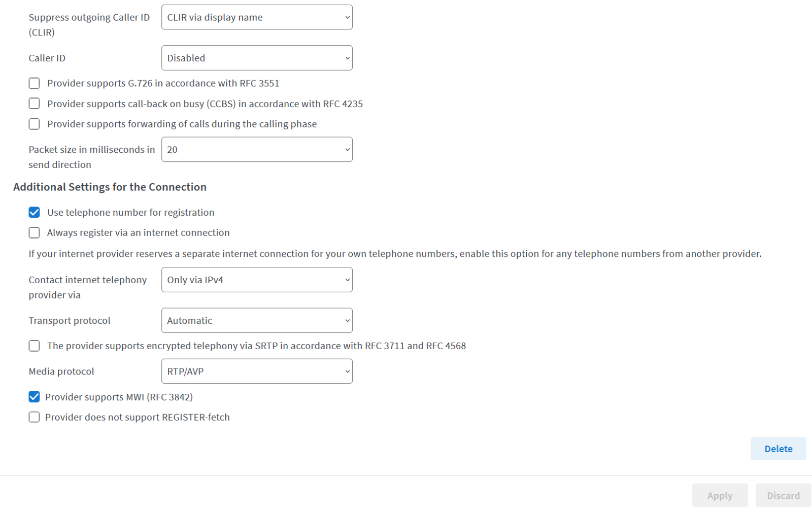
Task: Open the Media protocol RTP/AVP dropdown
Action: [x=257, y=371]
